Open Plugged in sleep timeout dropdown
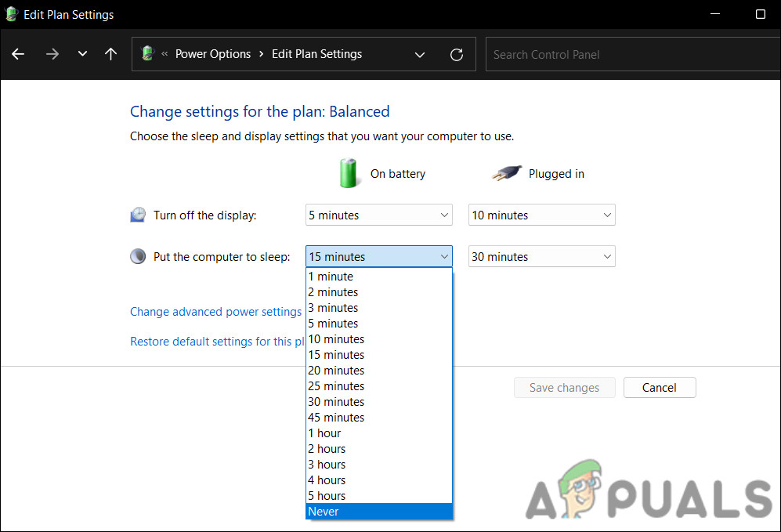This screenshot has height=532, width=781. pos(541,256)
